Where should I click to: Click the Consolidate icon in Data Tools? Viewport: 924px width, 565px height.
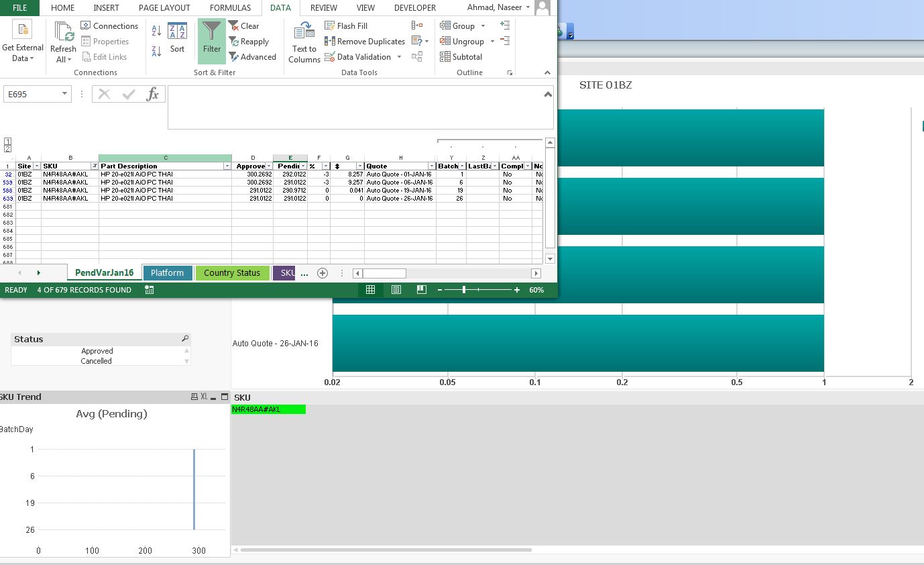coord(417,25)
